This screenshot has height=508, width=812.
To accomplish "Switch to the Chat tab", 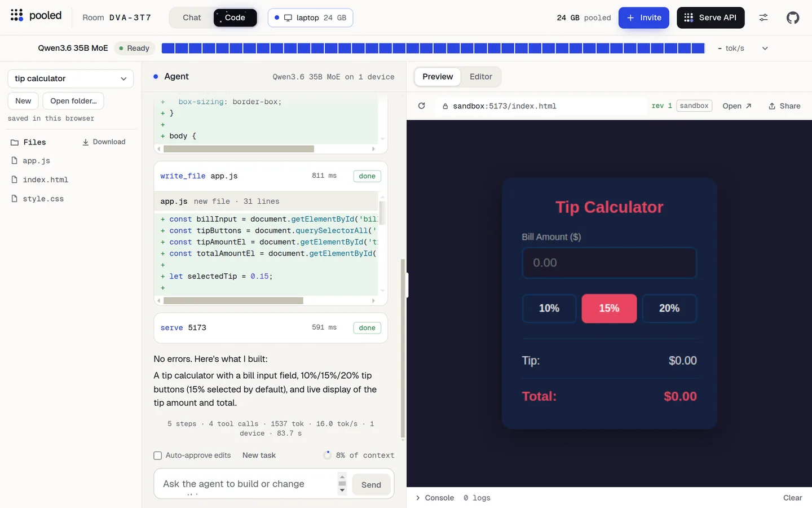I will [192, 17].
